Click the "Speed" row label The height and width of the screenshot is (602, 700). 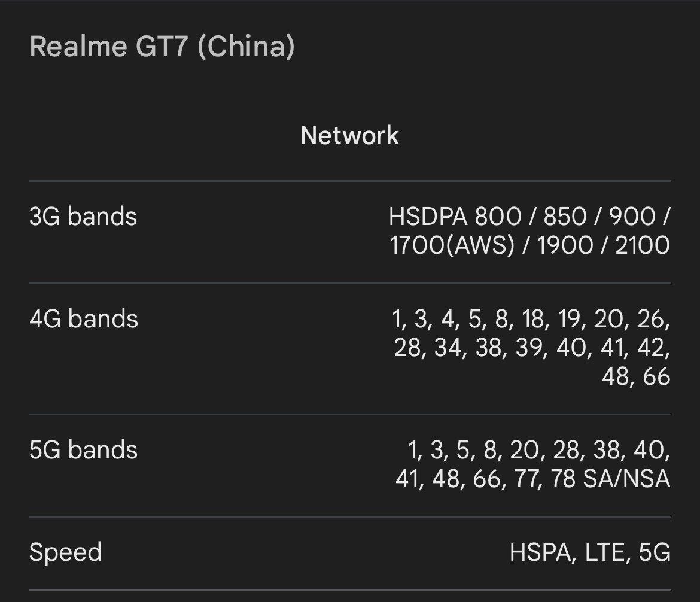click(x=65, y=552)
